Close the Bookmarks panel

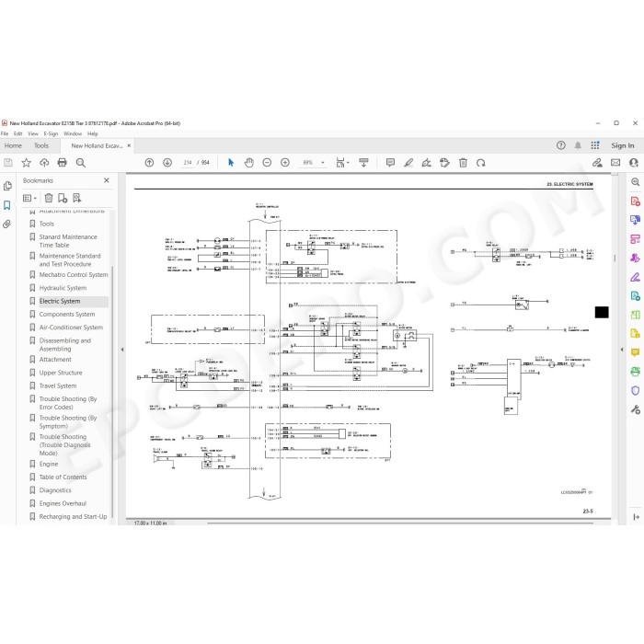107,180
